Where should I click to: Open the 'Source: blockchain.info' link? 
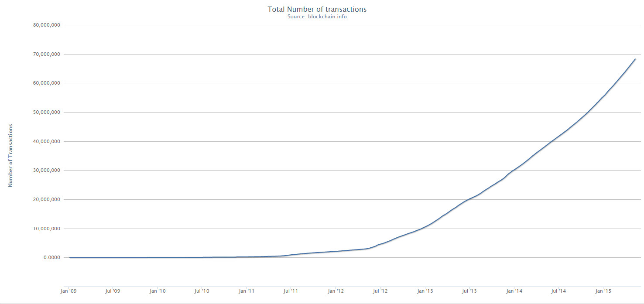317,17
